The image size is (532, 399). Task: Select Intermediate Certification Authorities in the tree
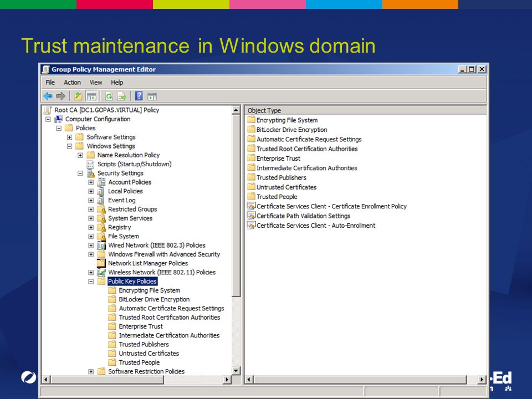coord(169,335)
